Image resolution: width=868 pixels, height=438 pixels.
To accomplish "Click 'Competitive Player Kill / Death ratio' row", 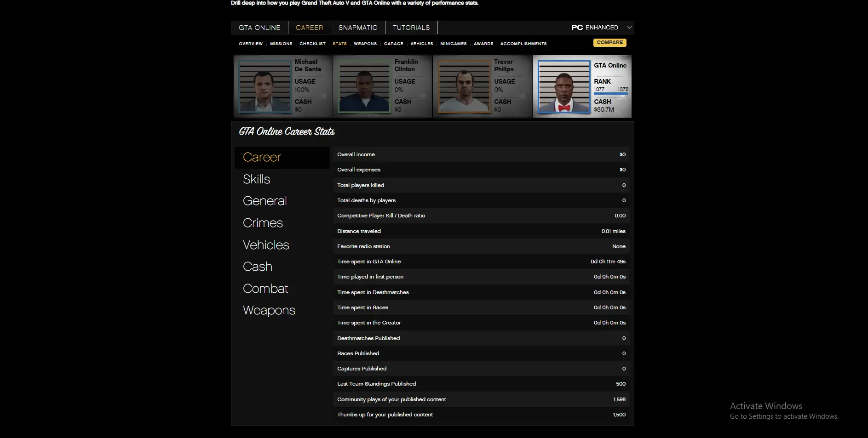I will pos(481,216).
